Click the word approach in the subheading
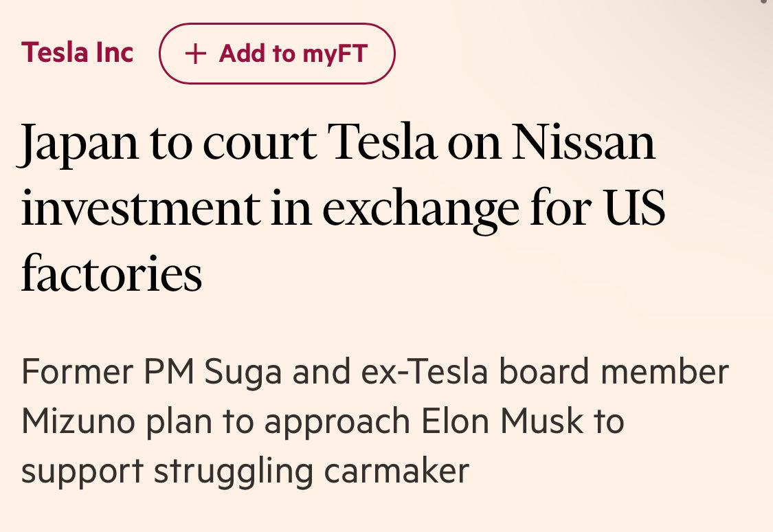The height and width of the screenshot is (532, 773). tap(337, 422)
